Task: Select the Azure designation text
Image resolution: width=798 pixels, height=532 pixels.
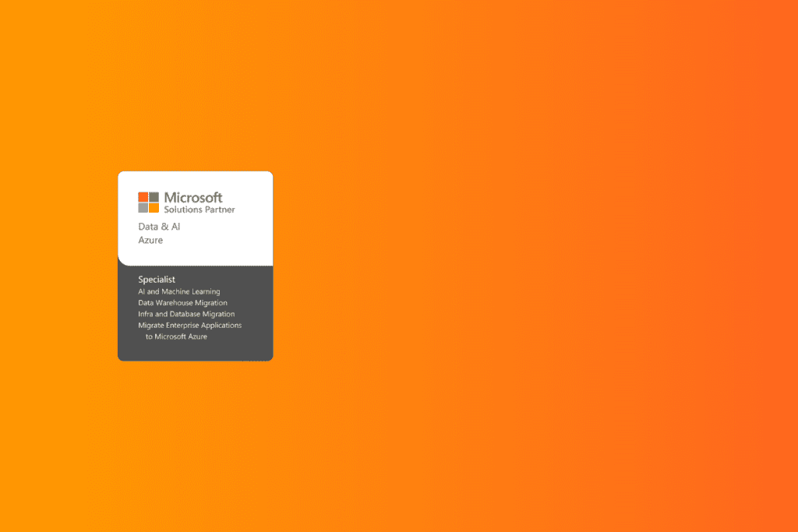Action: (x=150, y=239)
